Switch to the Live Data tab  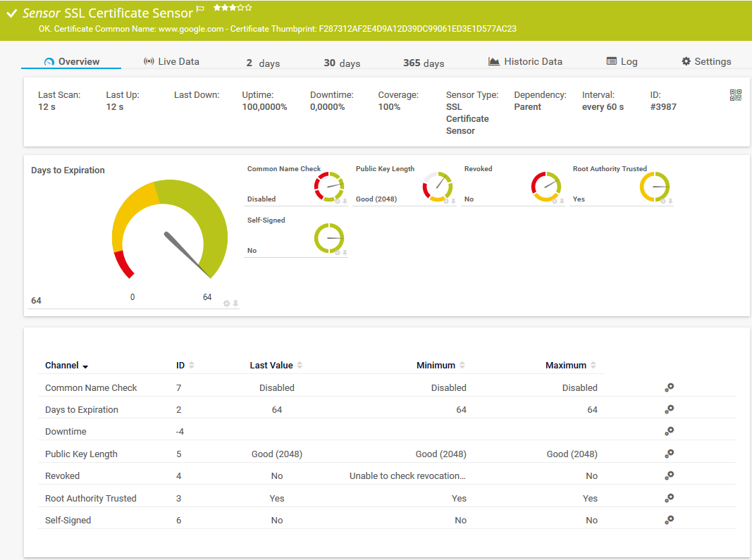pos(171,62)
